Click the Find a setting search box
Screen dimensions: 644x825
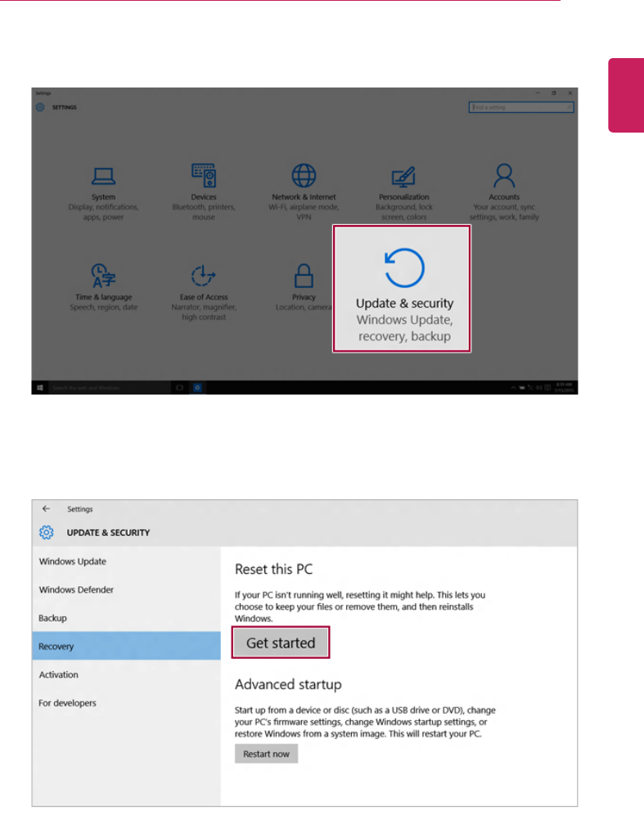pos(521,107)
